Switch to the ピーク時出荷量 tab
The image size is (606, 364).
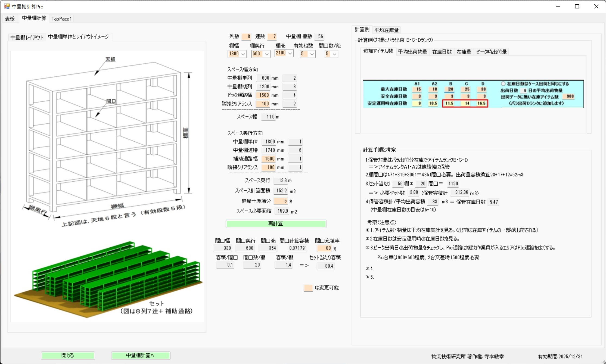click(491, 52)
